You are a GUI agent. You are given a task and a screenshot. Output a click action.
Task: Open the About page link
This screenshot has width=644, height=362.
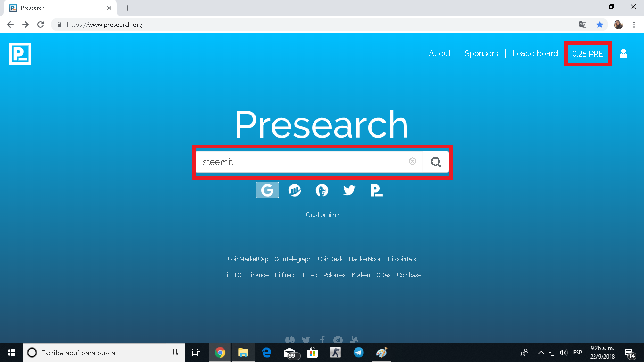coord(440,54)
